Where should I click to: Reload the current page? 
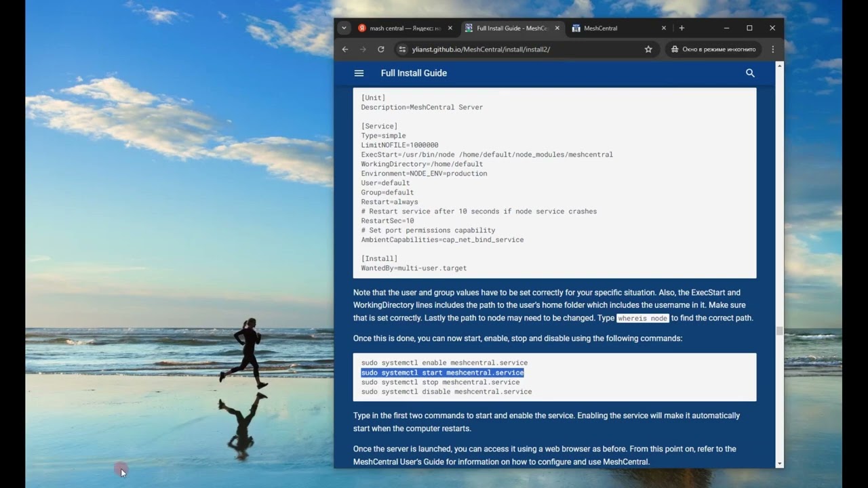point(381,49)
